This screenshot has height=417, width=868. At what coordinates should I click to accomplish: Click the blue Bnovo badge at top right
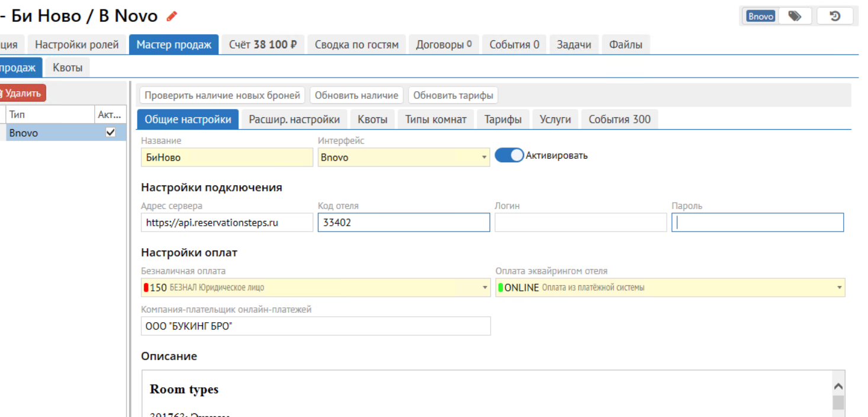pos(761,16)
